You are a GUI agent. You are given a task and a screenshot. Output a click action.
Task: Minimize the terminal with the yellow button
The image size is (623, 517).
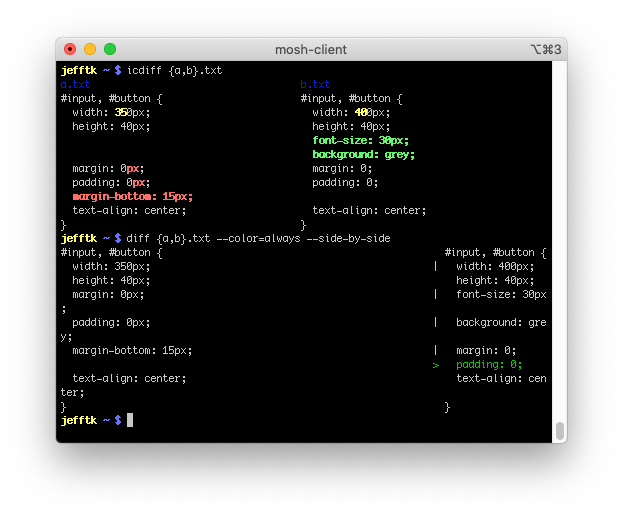(90, 49)
